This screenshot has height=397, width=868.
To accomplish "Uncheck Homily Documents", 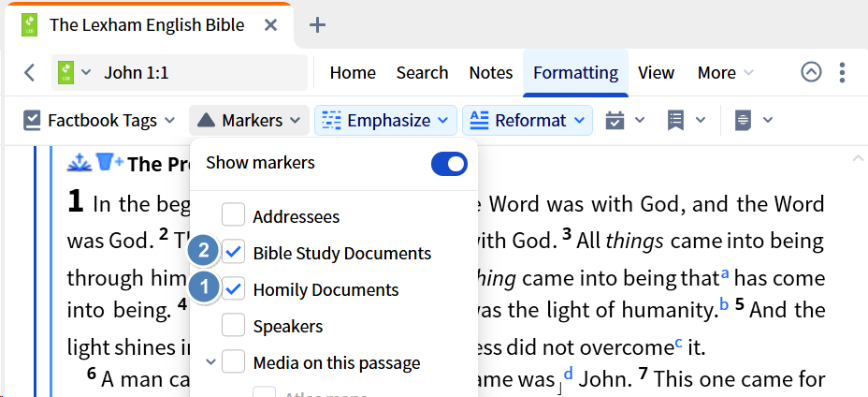I will click(233, 289).
